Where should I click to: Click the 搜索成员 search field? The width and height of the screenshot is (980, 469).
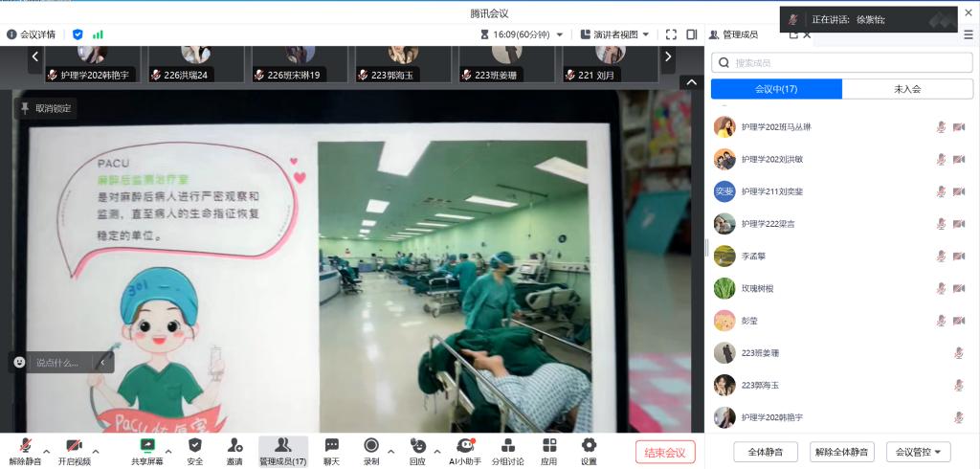click(x=842, y=63)
